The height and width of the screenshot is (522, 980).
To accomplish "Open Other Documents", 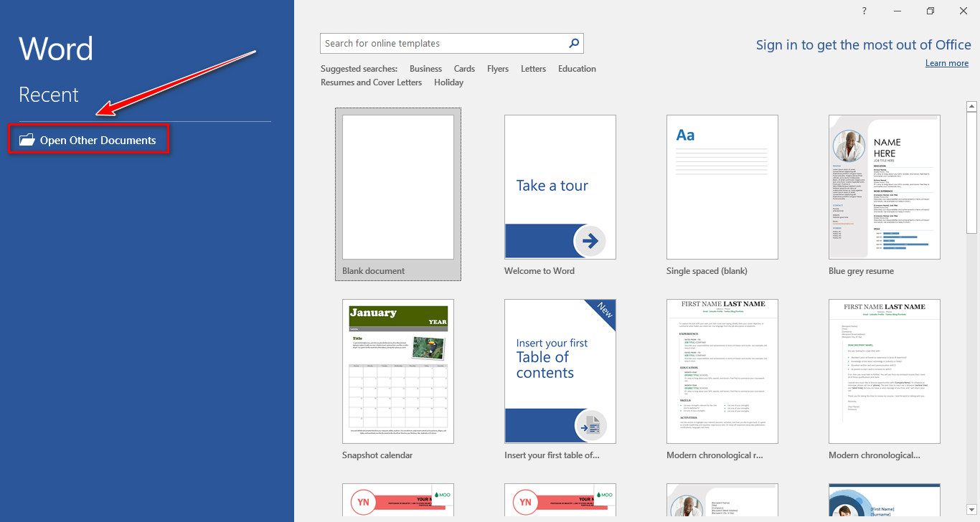I will click(x=90, y=140).
